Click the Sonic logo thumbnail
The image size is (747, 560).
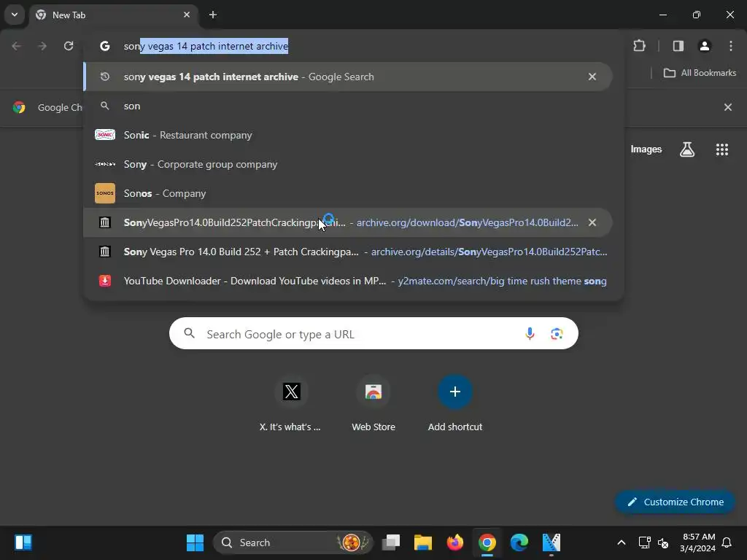tap(105, 135)
